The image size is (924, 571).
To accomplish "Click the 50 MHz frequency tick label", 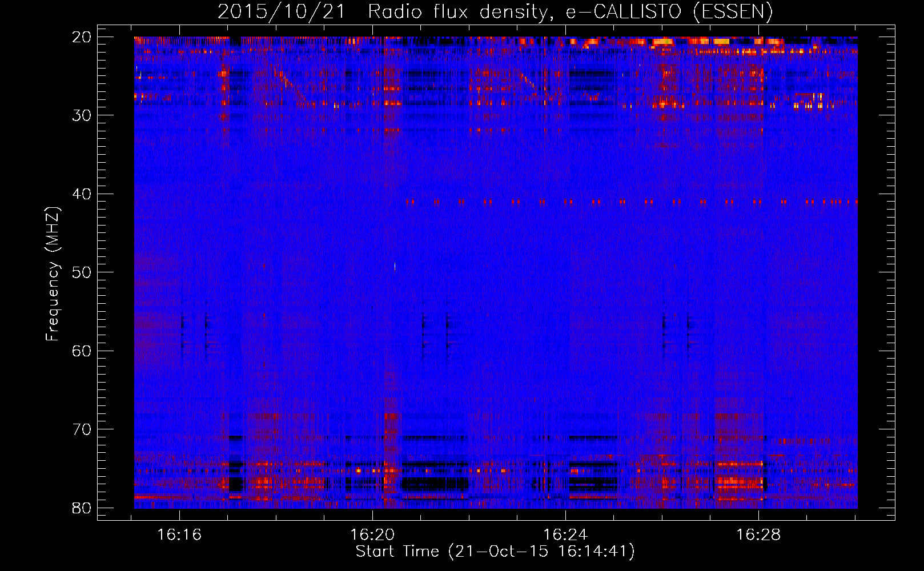I will coord(82,272).
